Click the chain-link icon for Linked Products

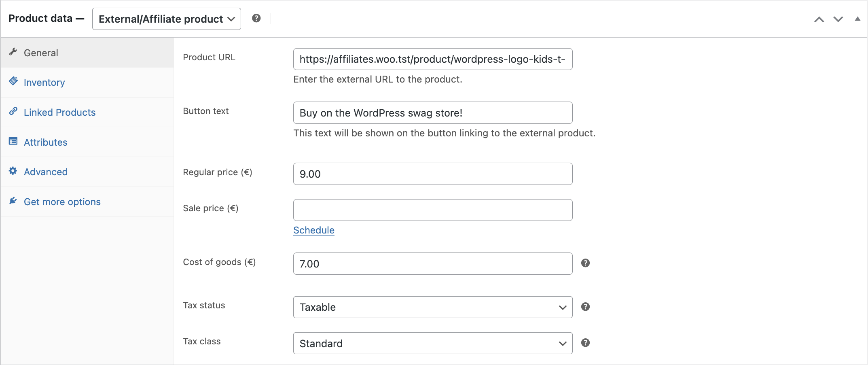pos(13,111)
